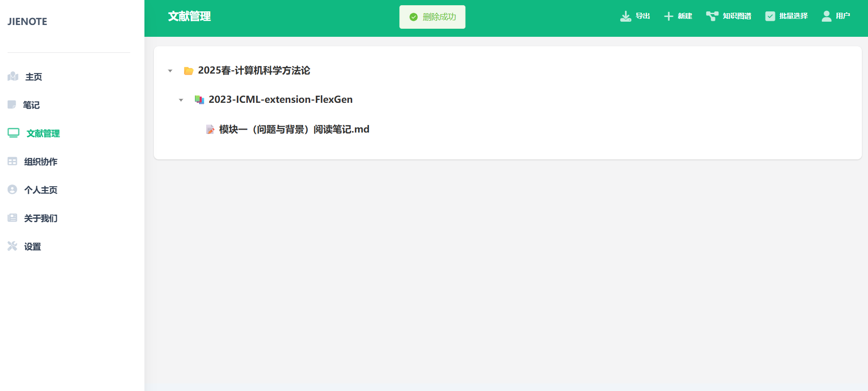Click the book icon beside 2023-ICML-extension-FlexGen

[x=200, y=100]
